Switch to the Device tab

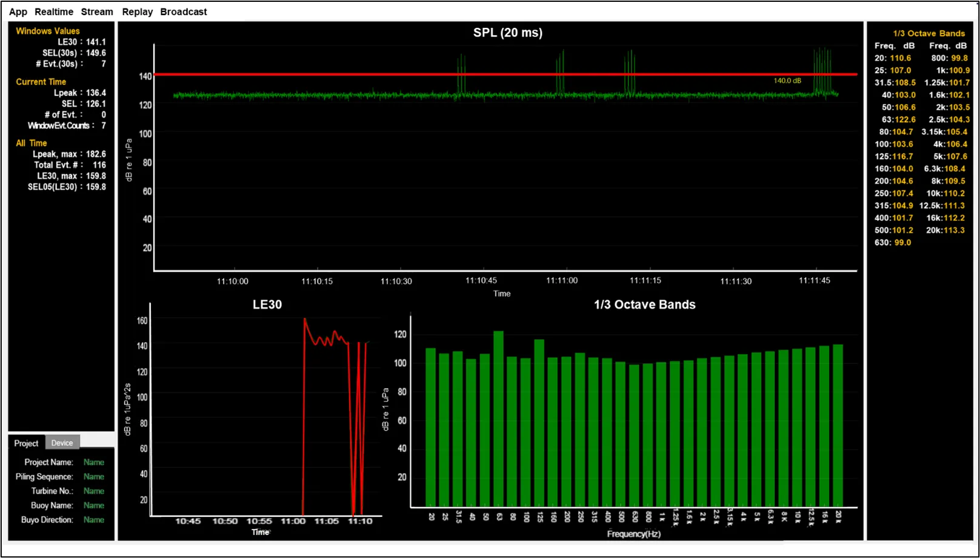(62, 443)
